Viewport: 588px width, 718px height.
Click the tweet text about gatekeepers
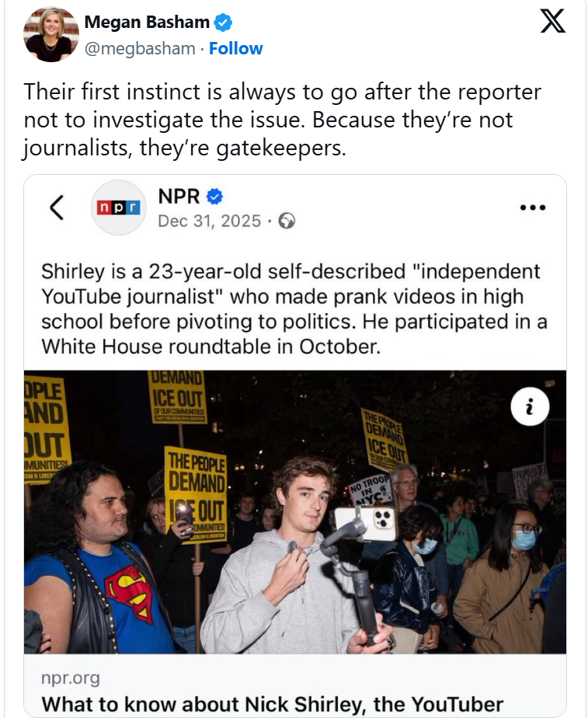tap(282, 120)
